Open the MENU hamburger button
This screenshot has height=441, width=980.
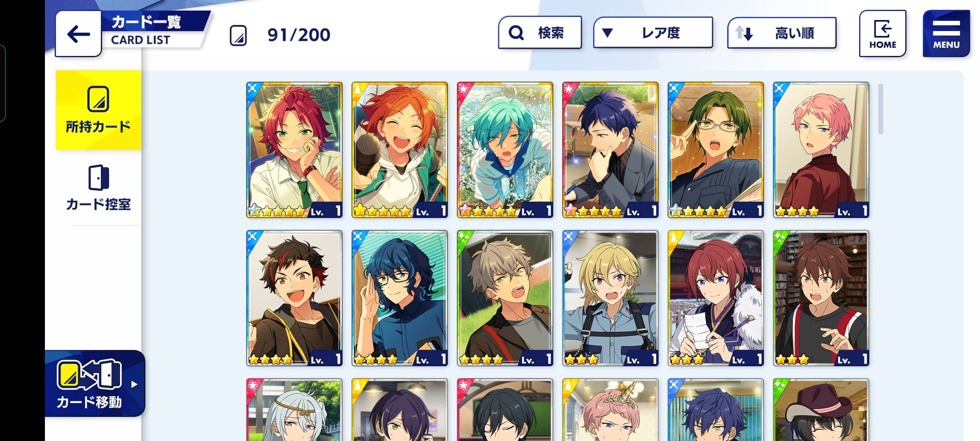pyautogui.click(x=946, y=33)
